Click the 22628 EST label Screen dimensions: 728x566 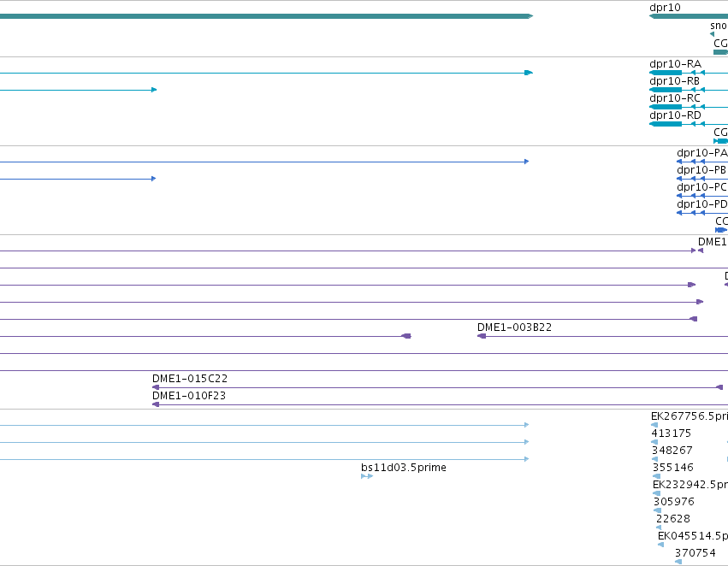[672, 519]
